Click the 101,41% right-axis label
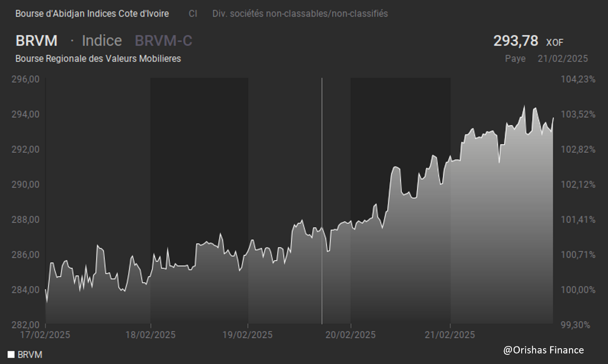The height and width of the screenshot is (364, 608). pos(578,219)
